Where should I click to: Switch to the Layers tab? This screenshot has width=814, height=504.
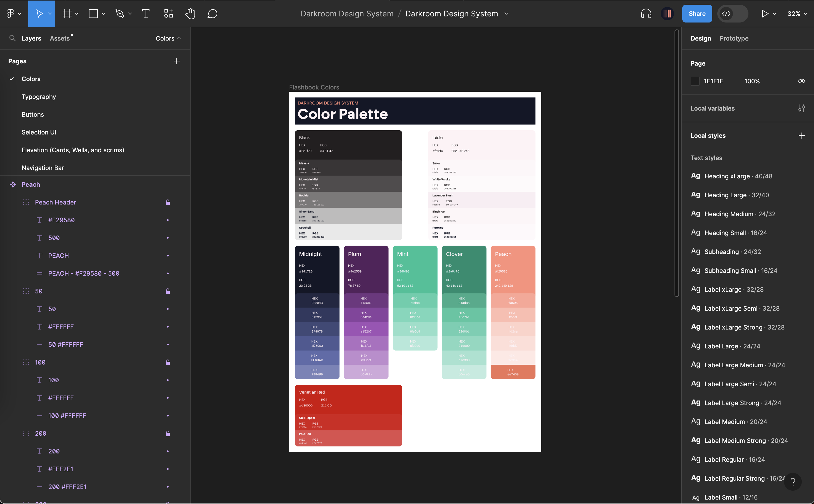(x=31, y=38)
